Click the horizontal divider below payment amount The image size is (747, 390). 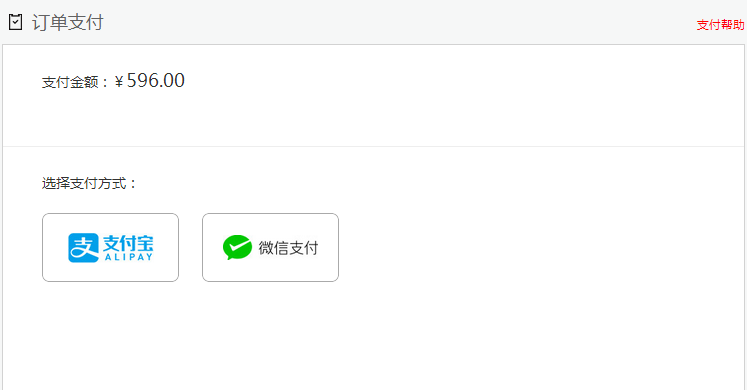point(374,146)
